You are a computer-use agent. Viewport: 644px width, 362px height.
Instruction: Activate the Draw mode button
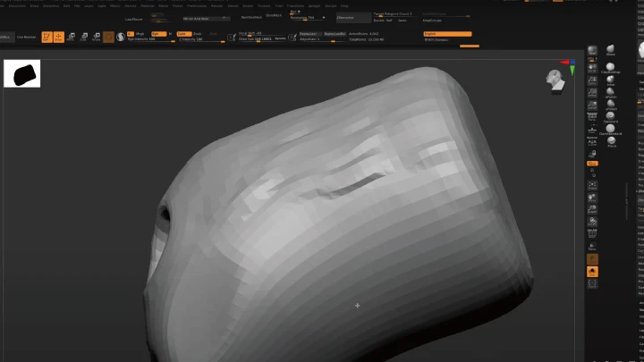pos(59,37)
